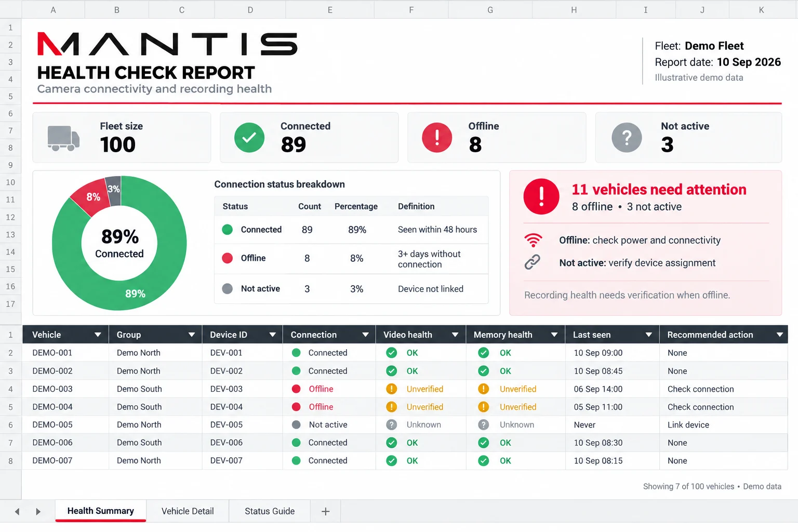Click the green 89% donut chart segment
The image size is (798, 532).
click(x=136, y=293)
